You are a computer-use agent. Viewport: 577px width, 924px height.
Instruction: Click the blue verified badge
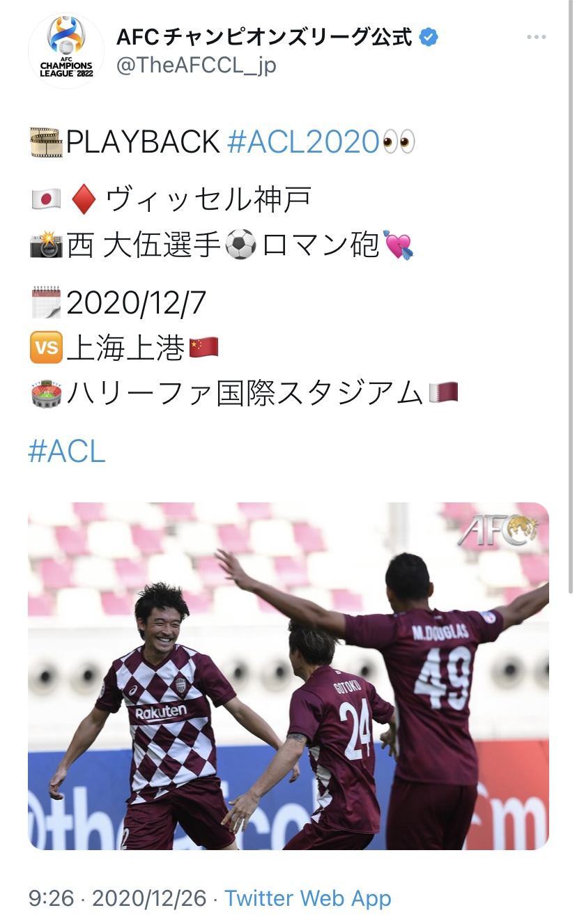coord(429,37)
